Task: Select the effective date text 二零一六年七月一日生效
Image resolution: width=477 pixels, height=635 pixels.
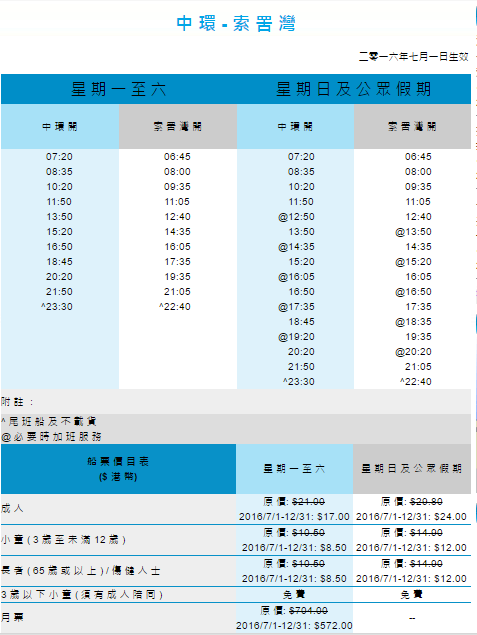Action: point(413,57)
